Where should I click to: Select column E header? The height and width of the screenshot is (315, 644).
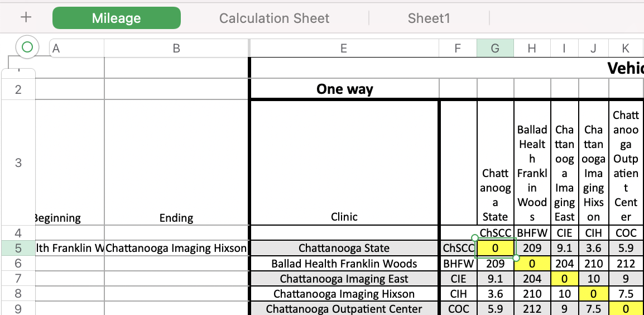[344, 48]
